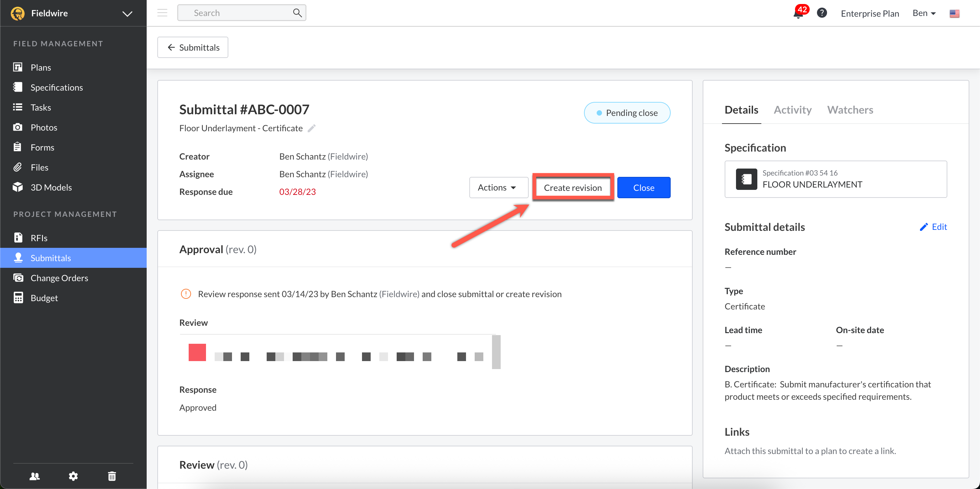
Task: Switch to the Watchers tab
Action: point(850,110)
